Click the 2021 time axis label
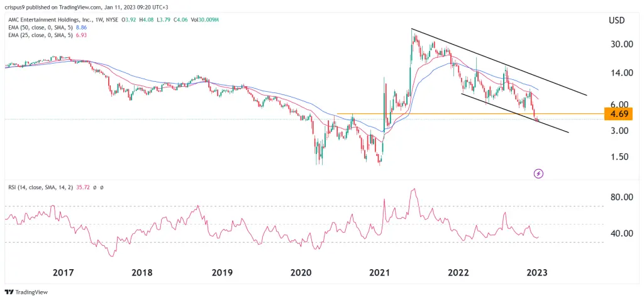 [379, 273]
